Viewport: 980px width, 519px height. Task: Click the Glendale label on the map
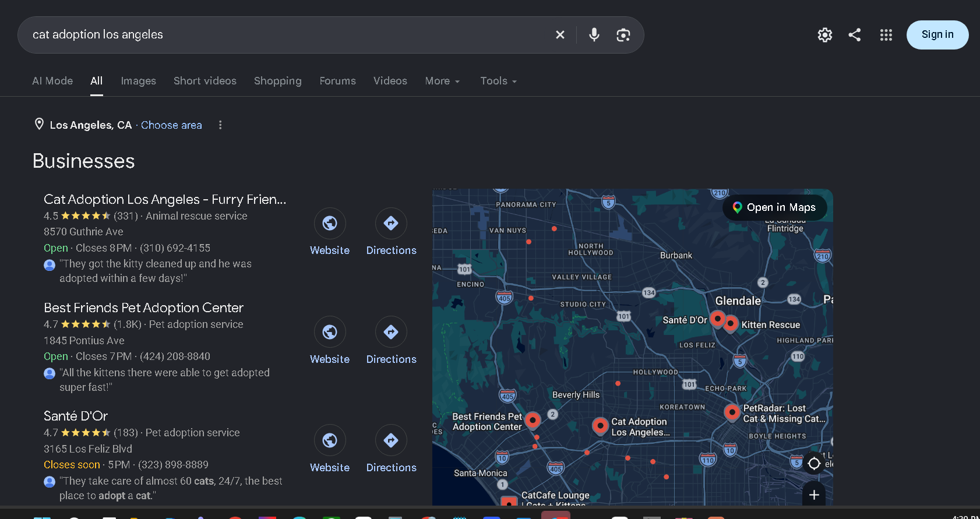[738, 301]
